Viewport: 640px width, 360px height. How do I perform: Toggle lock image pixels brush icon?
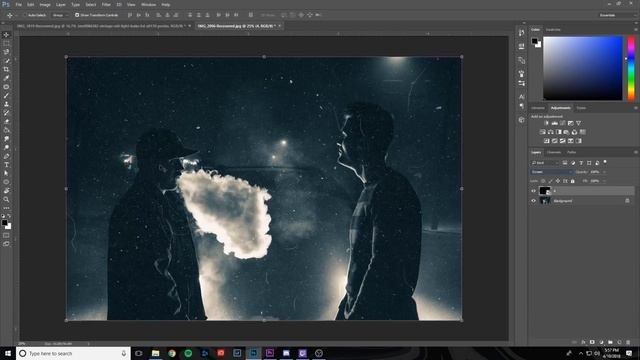coord(551,181)
